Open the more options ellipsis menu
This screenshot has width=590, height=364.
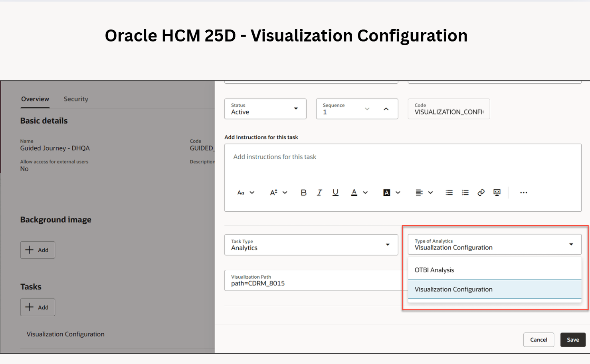[x=523, y=193]
